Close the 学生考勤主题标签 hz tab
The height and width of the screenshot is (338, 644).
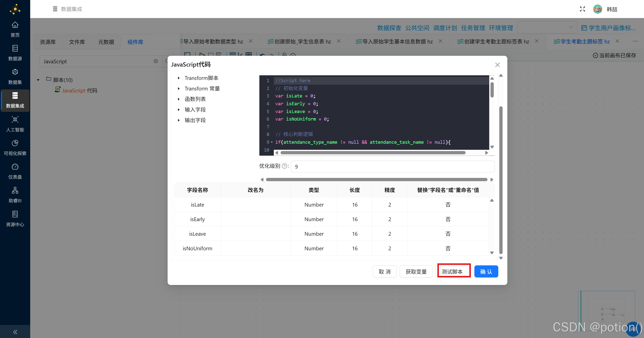[617, 41]
